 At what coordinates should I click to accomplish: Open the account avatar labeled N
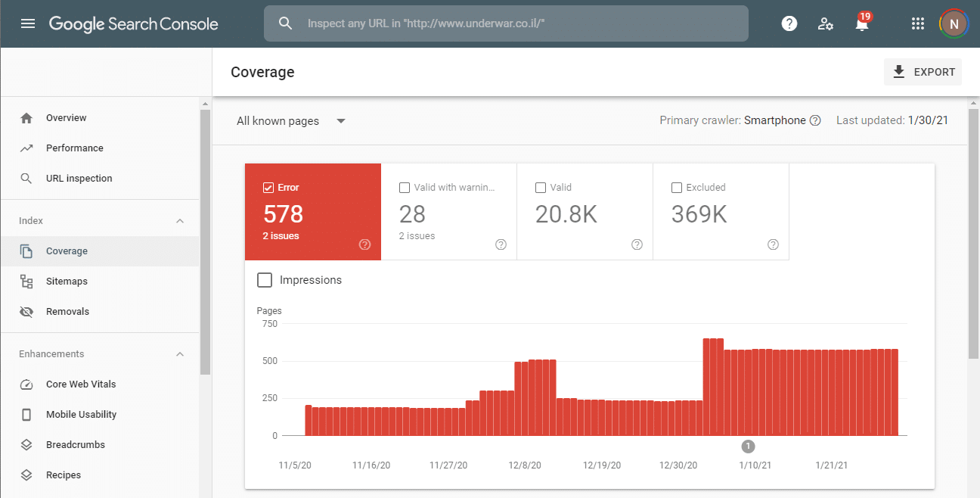coord(954,23)
